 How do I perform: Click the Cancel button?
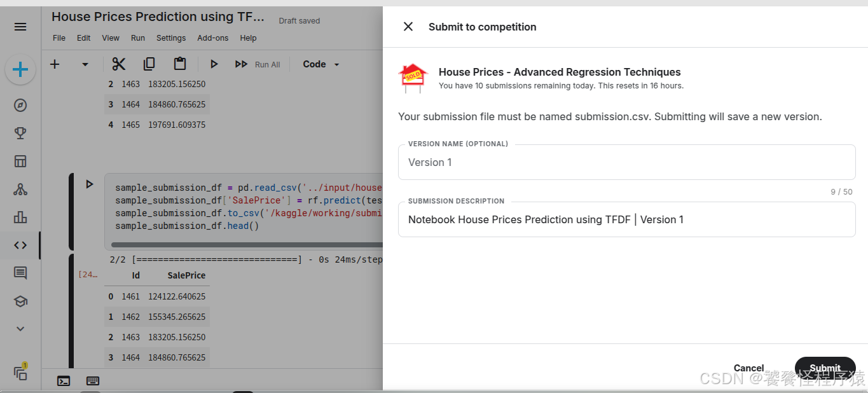(749, 368)
